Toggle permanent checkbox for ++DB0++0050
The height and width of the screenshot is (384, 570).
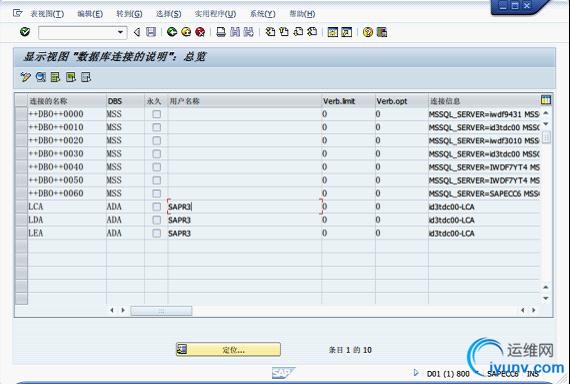tap(157, 180)
